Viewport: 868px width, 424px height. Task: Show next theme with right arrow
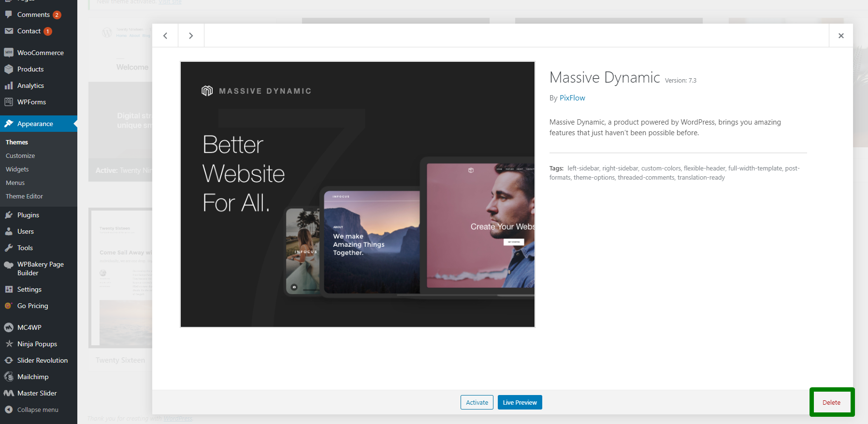[191, 36]
